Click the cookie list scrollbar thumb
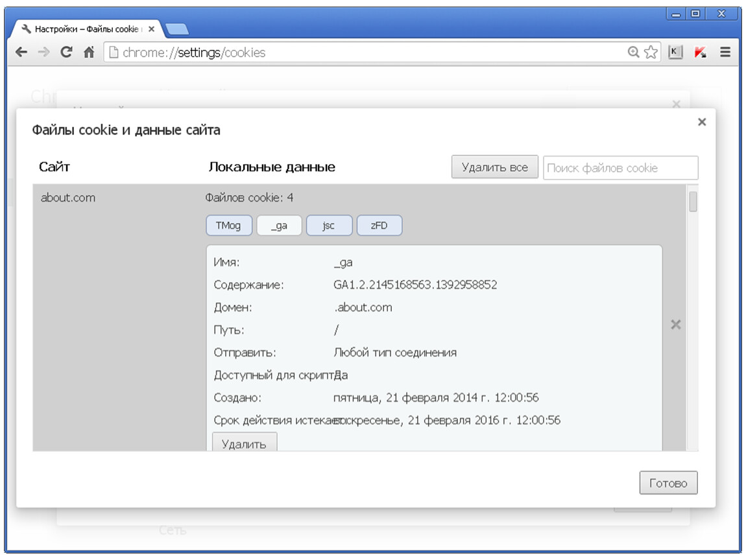This screenshot has height=560, width=746. pyautogui.click(x=693, y=202)
